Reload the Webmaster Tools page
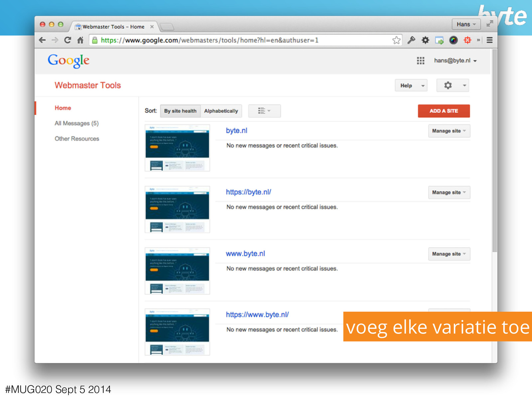Screen dimensions: 532x399 coord(67,40)
